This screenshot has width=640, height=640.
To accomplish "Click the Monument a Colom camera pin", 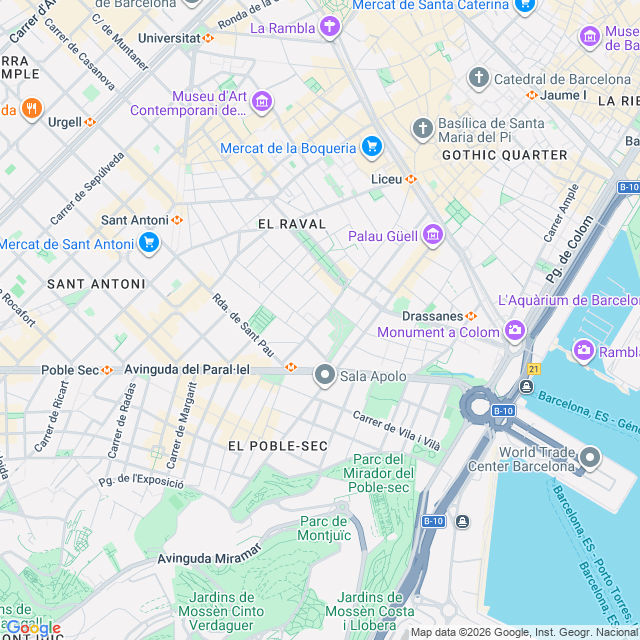I will (x=515, y=331).
